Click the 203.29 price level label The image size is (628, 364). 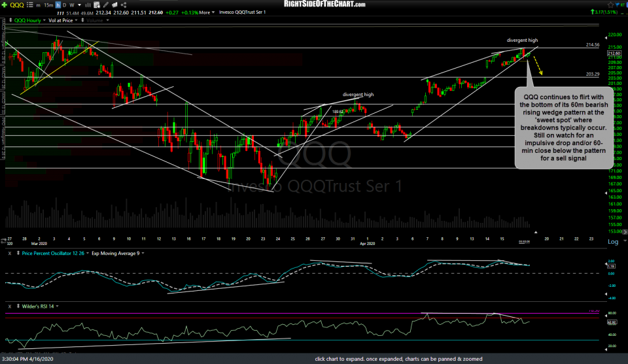pyautogui.click(x=593, y=74)
